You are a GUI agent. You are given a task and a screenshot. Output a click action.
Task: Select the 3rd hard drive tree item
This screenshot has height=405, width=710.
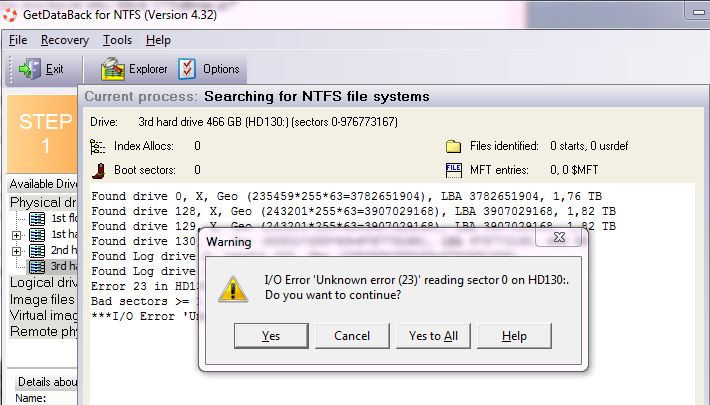point(53,266)
